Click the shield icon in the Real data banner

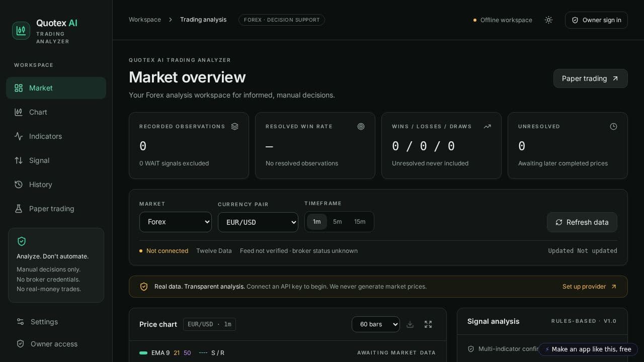tap(144, 287)
